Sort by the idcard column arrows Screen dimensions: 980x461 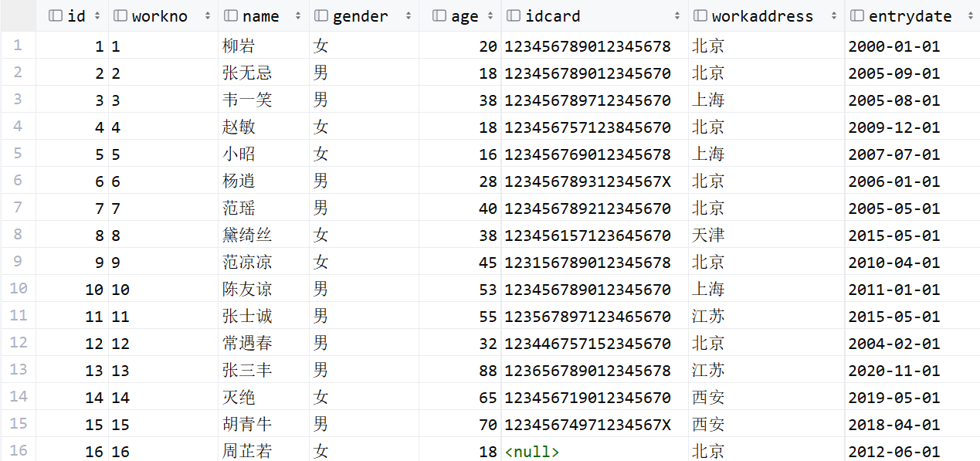(x=677, y=16)
